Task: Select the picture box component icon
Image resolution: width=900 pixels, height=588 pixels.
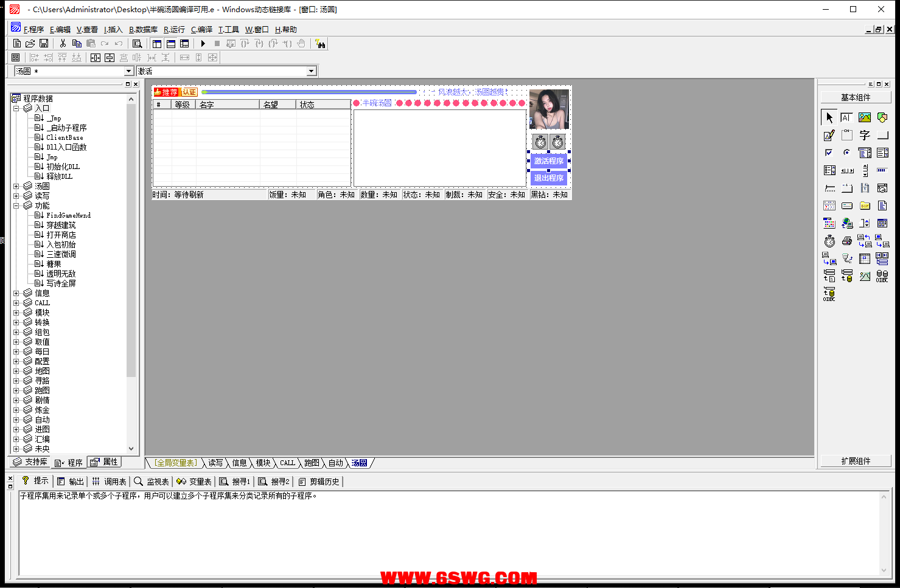Action: [865, 118]
